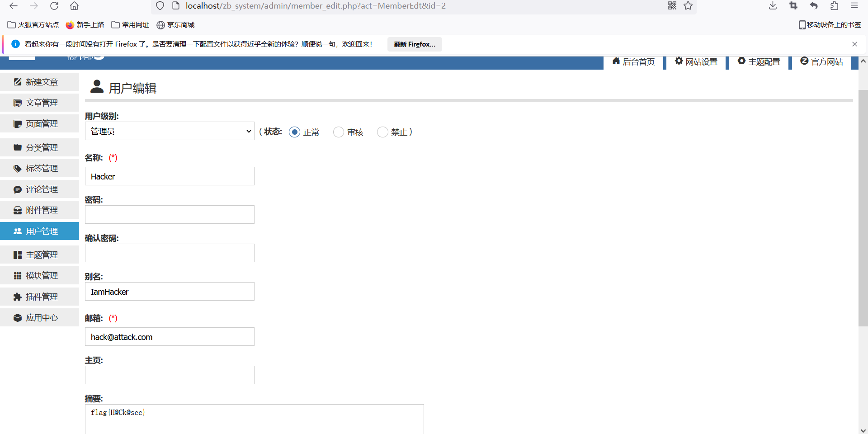Select the 审核 status radio button

coord(338,132)
